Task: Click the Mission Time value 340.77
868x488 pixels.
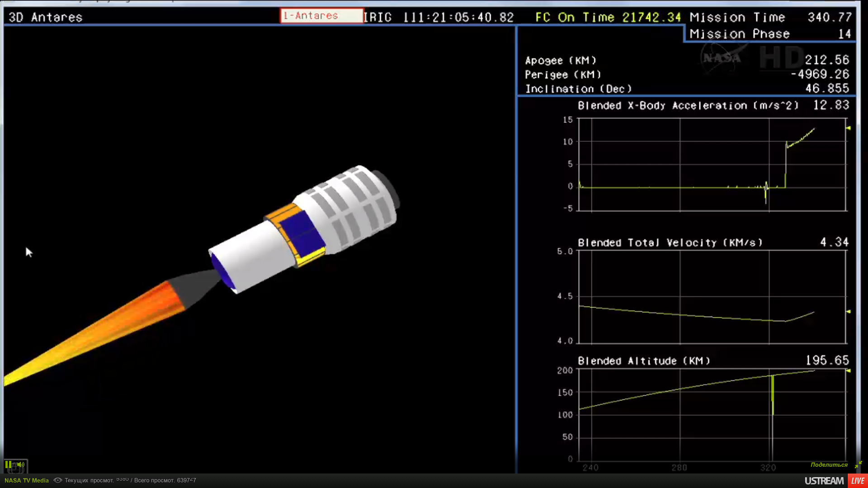Action: 830,17
